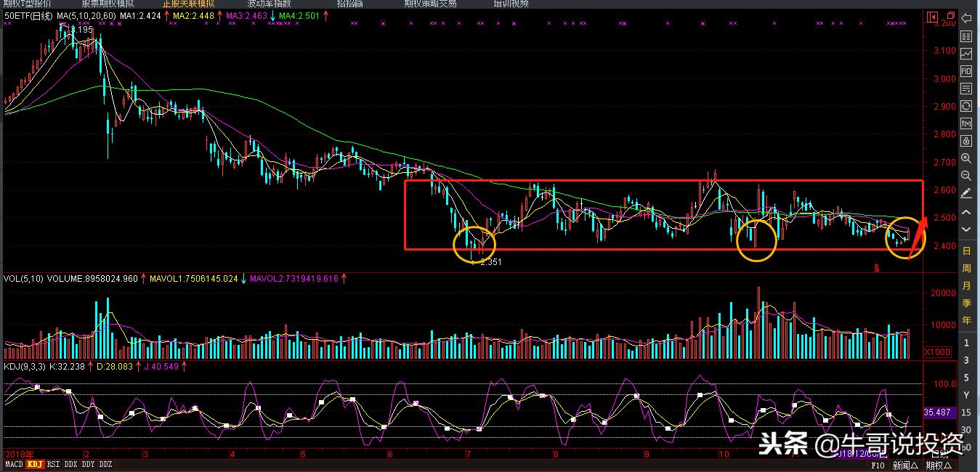Switch to the RSI indicator tab
The image size is (980, 472).
pos(52,464)
